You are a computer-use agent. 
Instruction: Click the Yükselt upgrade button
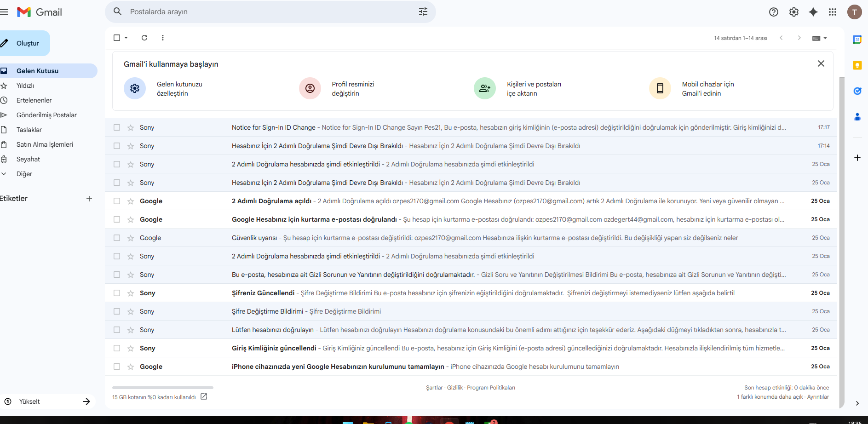pyautogui.click(x=47, y=401)
